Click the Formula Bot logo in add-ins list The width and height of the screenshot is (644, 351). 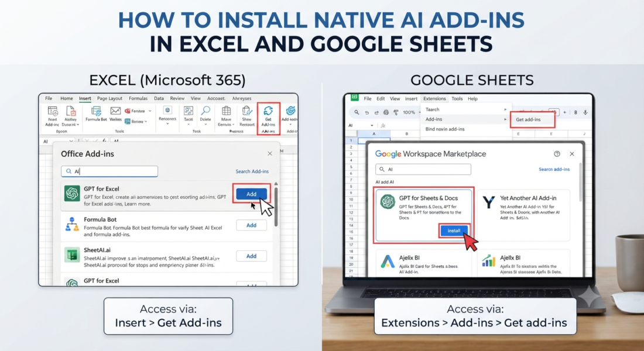72,224
